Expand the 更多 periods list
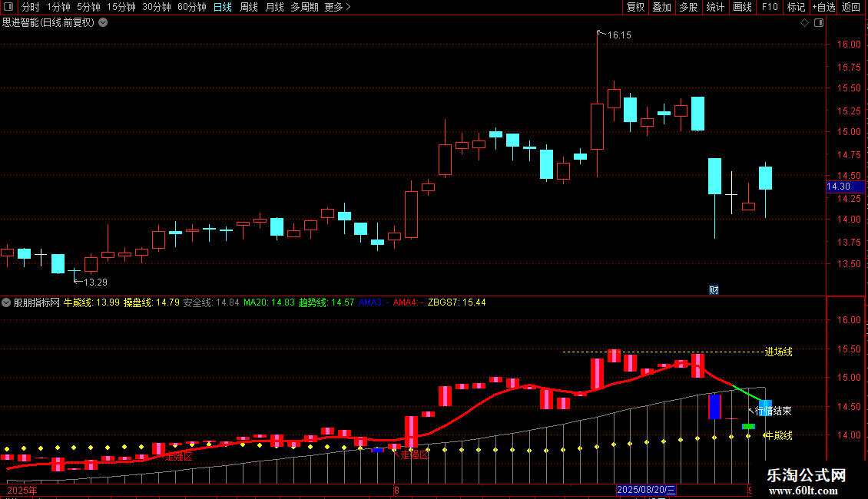868x499 pixels. pyautogui.click(x=338, y=7)
